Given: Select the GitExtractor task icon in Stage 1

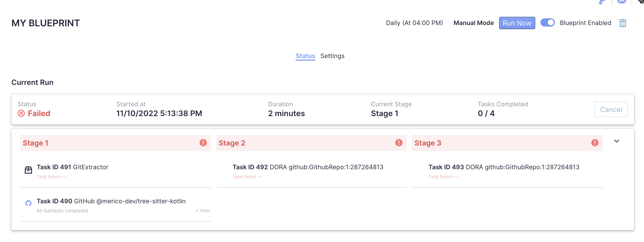Looking at the screenshot, I should tap(28, 170).
